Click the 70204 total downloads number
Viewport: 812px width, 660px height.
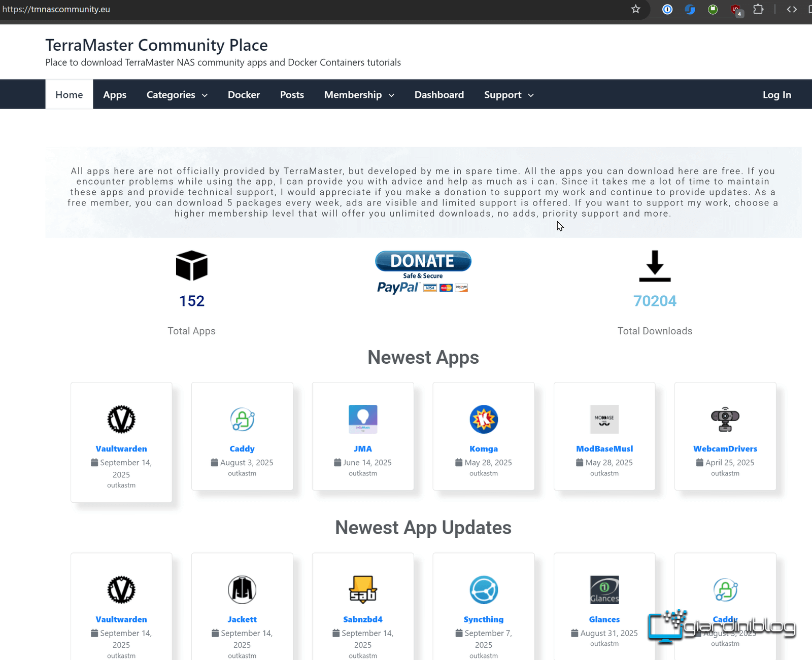[655, 301]
